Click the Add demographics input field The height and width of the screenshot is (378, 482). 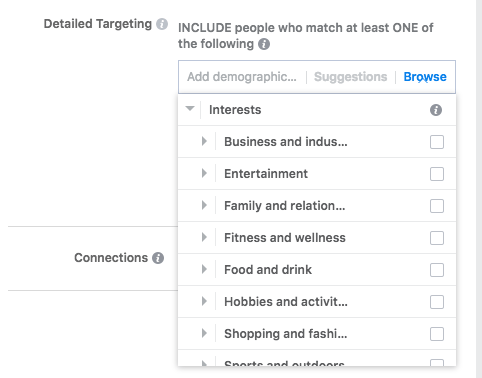coord(242,77)
